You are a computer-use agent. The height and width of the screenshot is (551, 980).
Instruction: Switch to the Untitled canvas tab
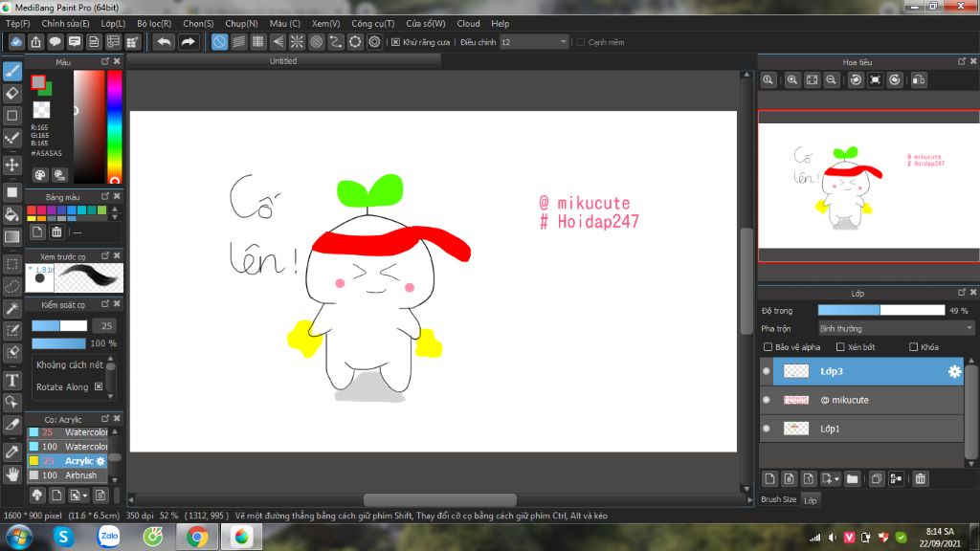point(283,60)
